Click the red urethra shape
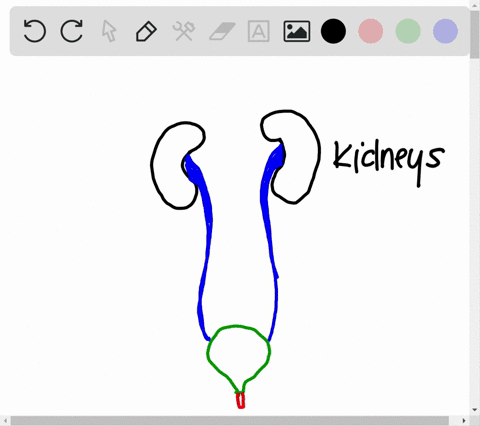This screenshot has height=426, width=480. click(240, 400)
